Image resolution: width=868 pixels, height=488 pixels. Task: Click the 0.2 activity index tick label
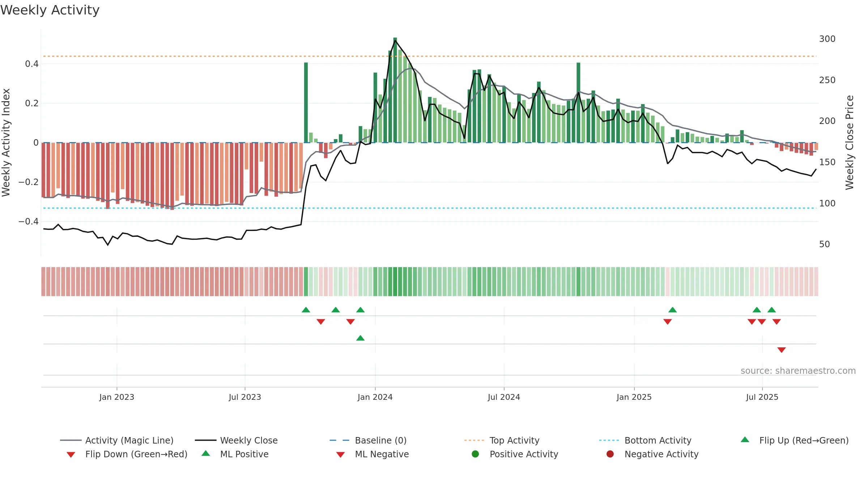click(32, 103)
